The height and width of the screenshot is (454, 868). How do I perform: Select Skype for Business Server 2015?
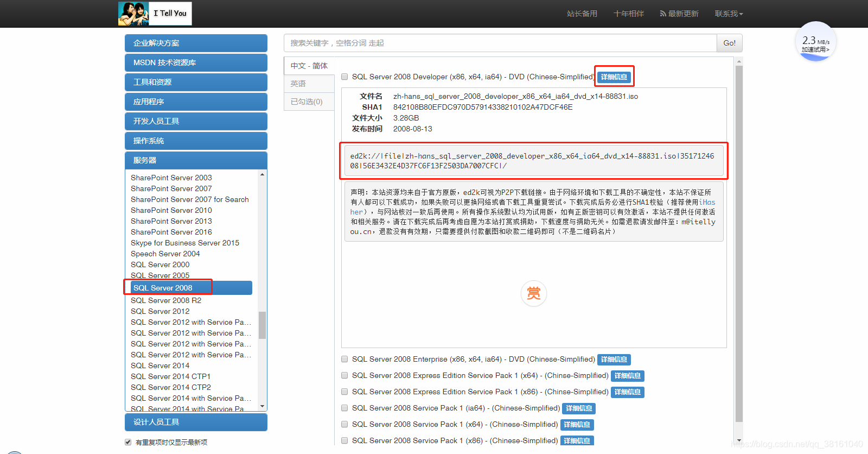point(185,243)
